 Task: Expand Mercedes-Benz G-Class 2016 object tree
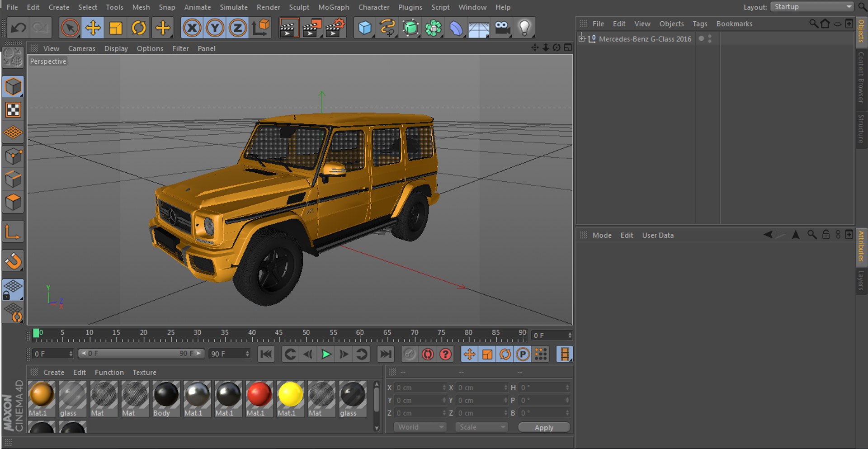(582, 38)
